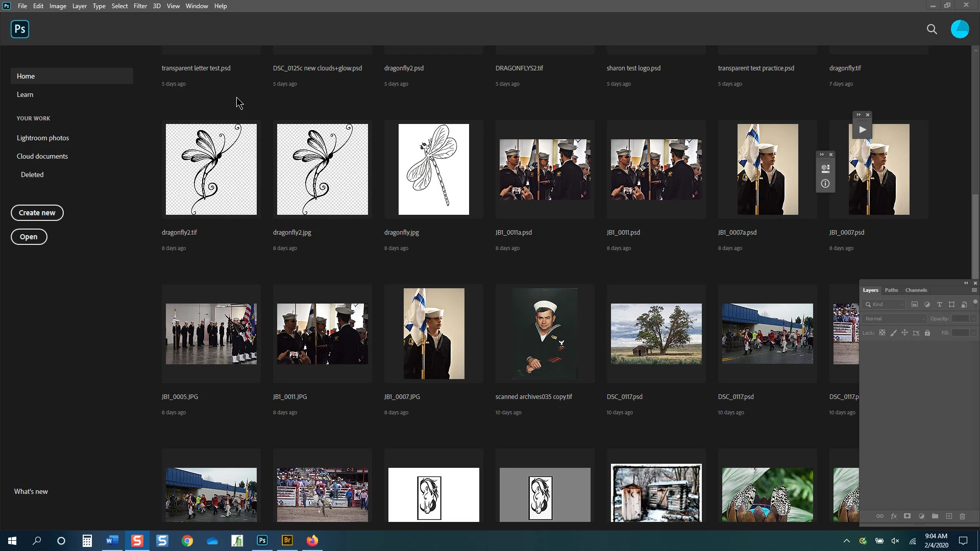This screenshot has height=551, width=980.
Task: Click the delete layer trash icon
Action: (x=962, y=516)
